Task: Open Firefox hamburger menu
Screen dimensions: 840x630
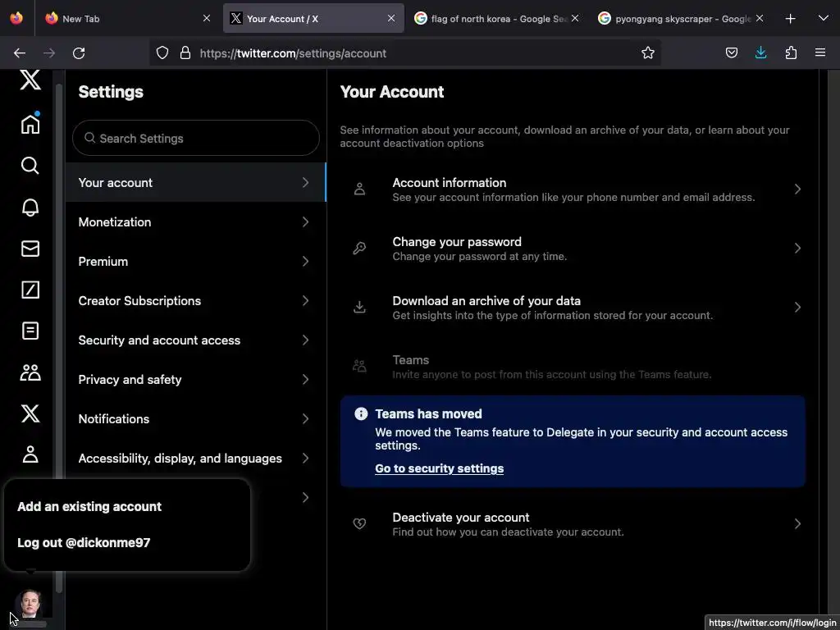Action: (820, 52)
